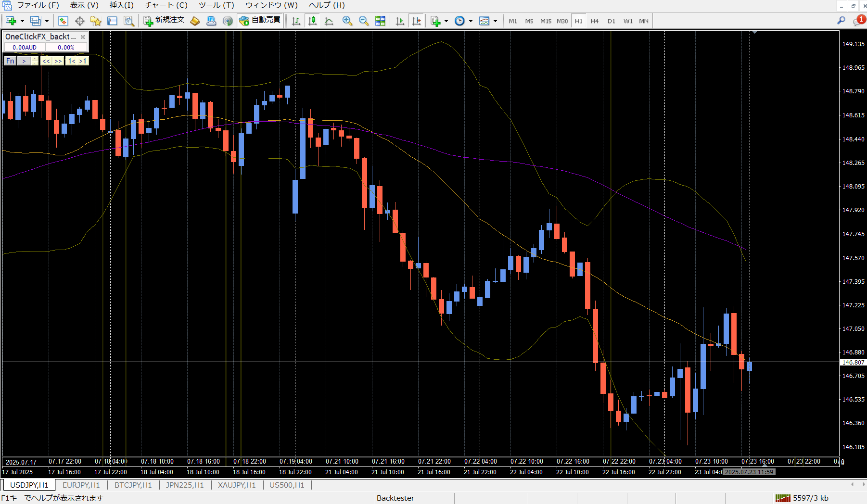Close the OneClickFX_backtest panel
Image resolution: width=867 pixels, height=504 pixels.
pos(83,37)
